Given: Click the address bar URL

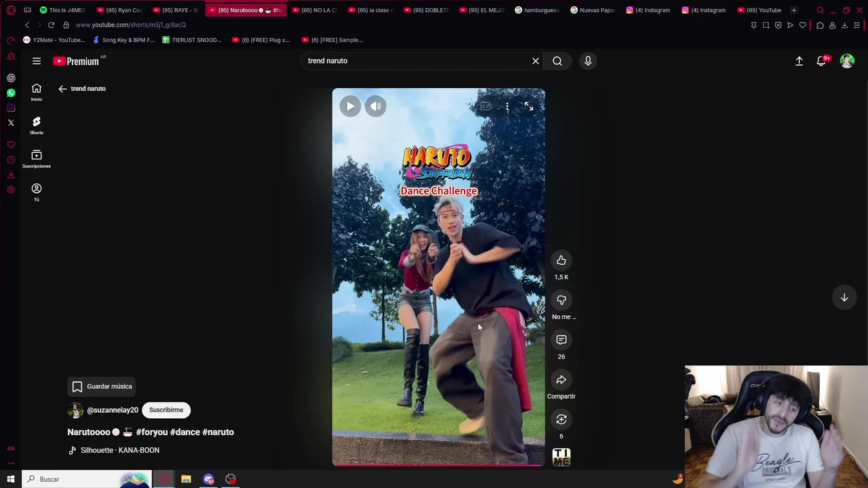Looking at the screenshot, I should click(131, 25).
